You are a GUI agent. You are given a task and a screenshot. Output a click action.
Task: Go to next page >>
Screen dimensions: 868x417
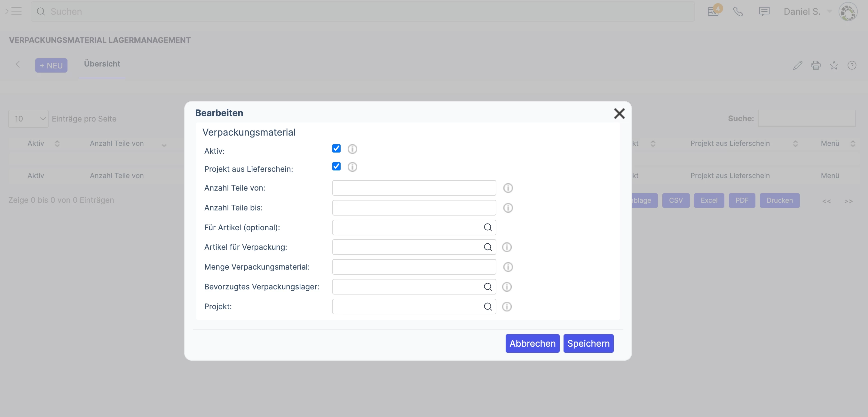point(848,201)
